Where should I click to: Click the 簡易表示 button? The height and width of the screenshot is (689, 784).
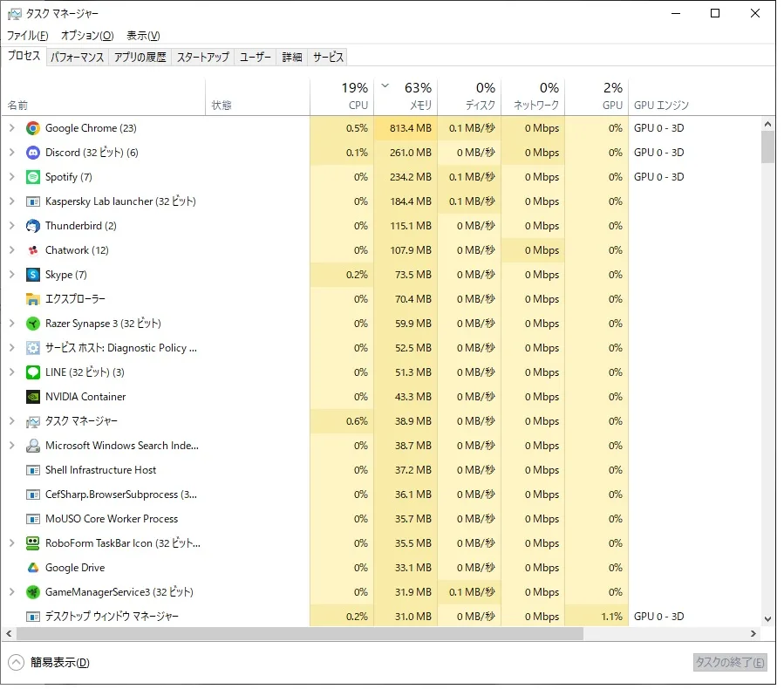tap(51, 663)
